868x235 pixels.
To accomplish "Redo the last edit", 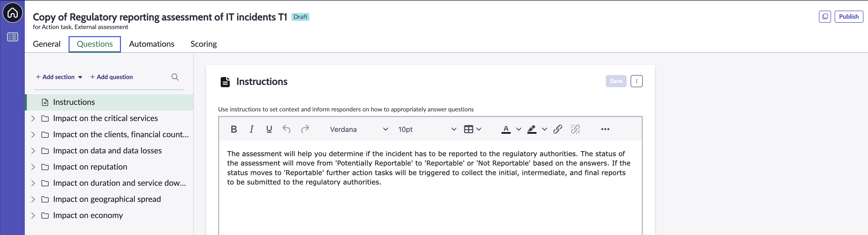I will [x=305, y=129].
